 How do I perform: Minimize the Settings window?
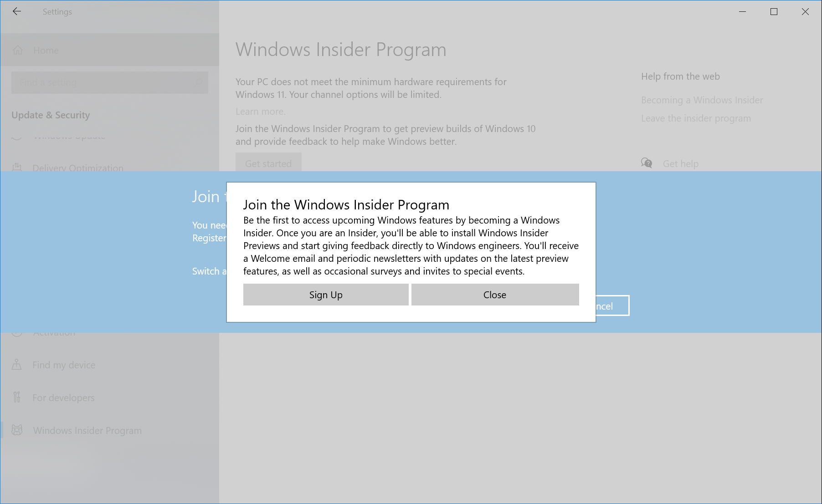pyautogui.click(x=742, y=12)
